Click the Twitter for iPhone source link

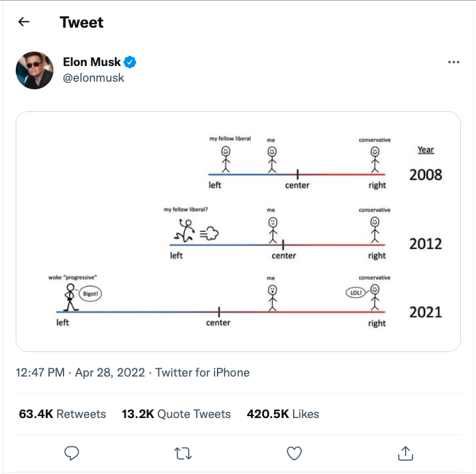point(202,372)
